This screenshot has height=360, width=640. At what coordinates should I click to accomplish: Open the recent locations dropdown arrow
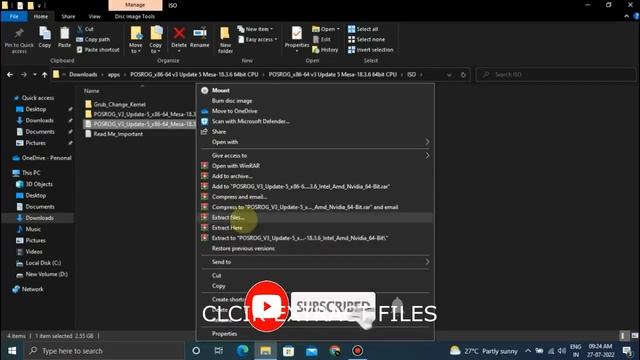click(35, 75)
